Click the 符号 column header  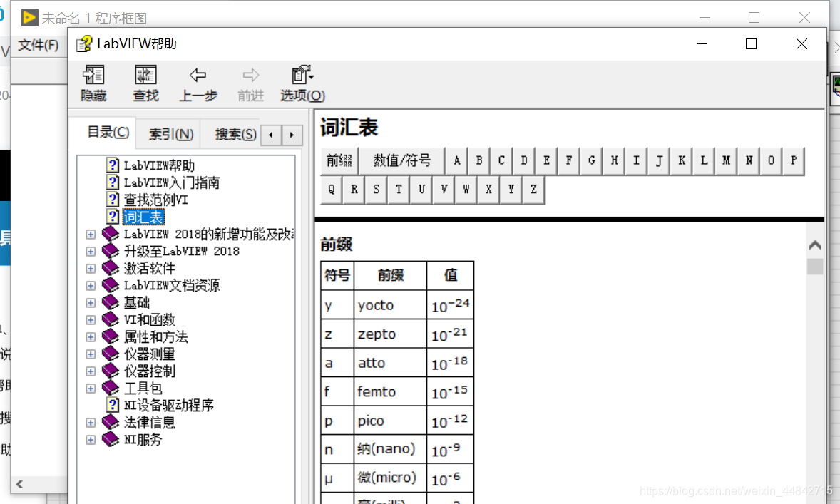point(337,275)
